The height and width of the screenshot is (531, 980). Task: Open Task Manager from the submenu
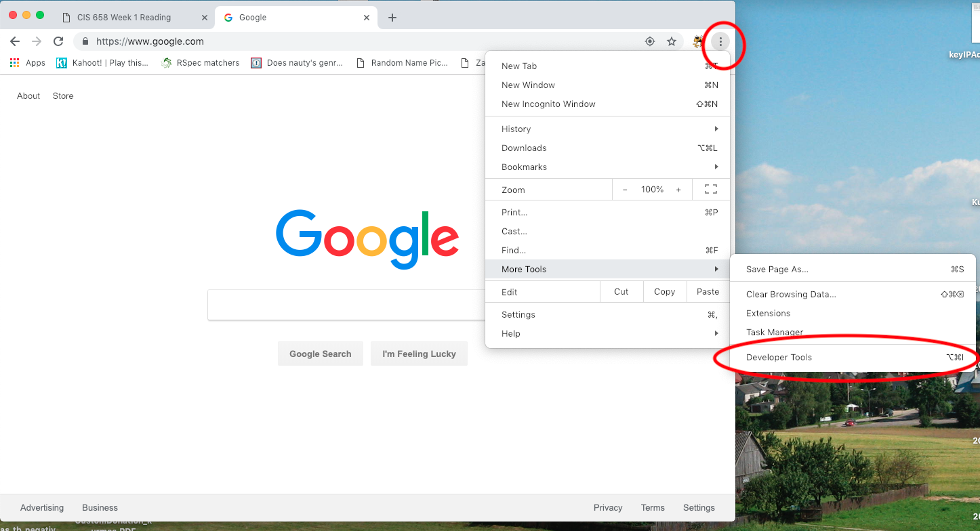pyautogui.click(x=853, y=332)
